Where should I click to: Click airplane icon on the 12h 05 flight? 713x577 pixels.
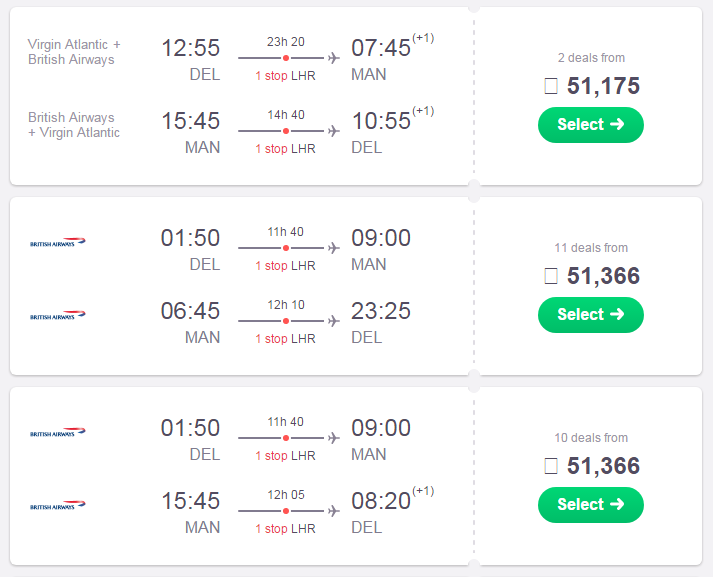click(x=334, y=511)
